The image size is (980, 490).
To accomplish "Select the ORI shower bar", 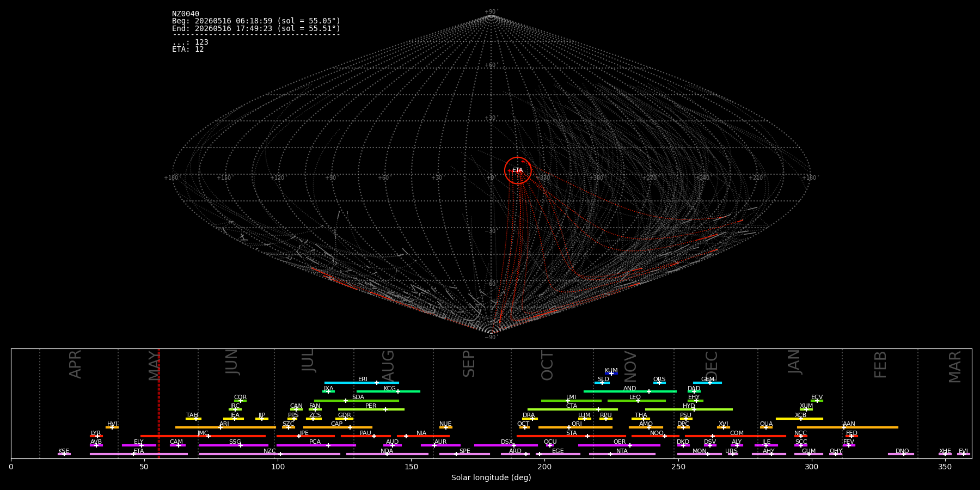I will point(575,427).
